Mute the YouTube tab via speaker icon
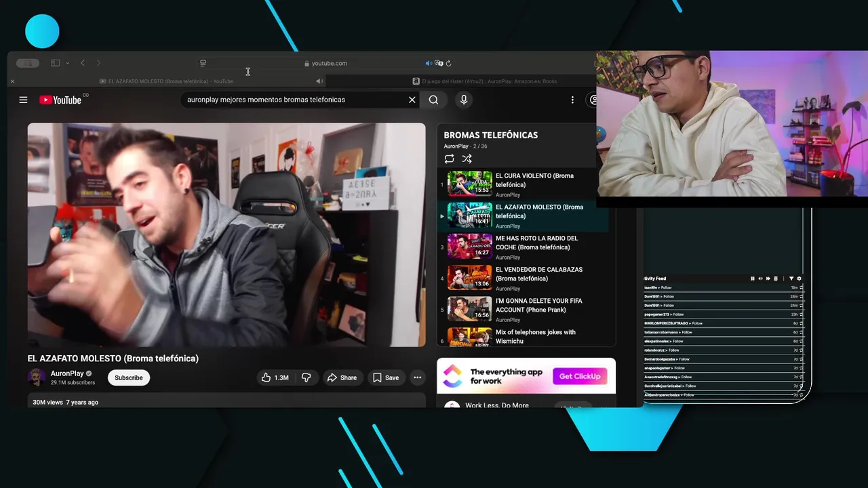This screenshot has width=868, height=488. pyautogui.click(x=319, y=81)
